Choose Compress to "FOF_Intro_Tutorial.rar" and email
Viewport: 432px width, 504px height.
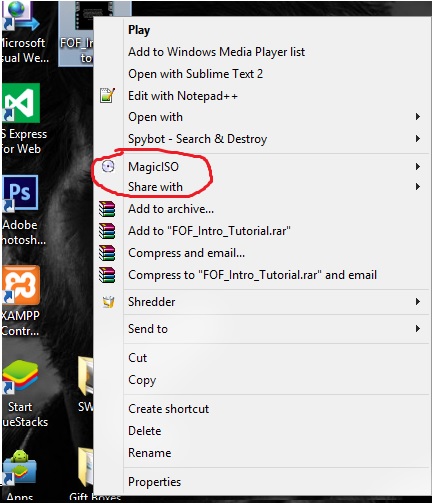tap(253, 275)
